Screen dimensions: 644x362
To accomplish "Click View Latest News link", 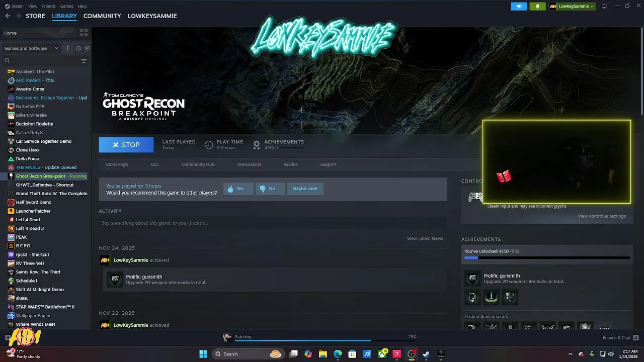I will (x=425, y=238).
